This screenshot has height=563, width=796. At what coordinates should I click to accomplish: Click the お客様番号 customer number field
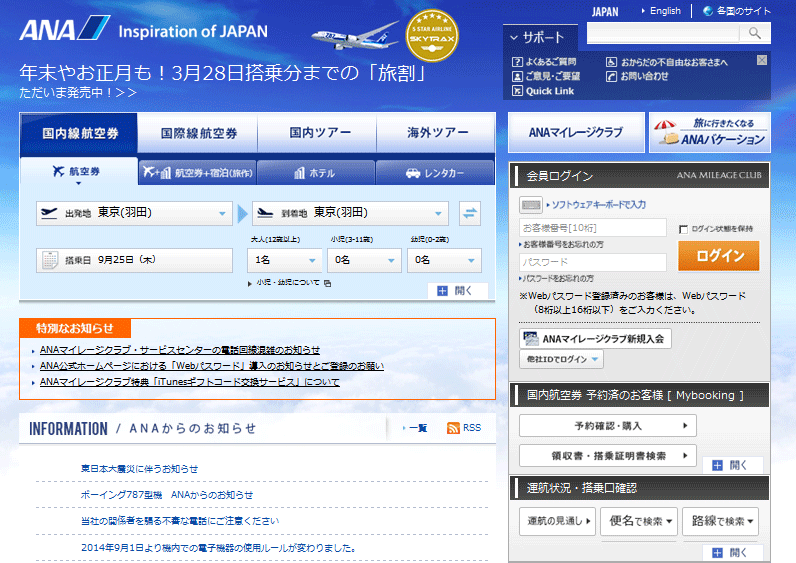(592, 227)
